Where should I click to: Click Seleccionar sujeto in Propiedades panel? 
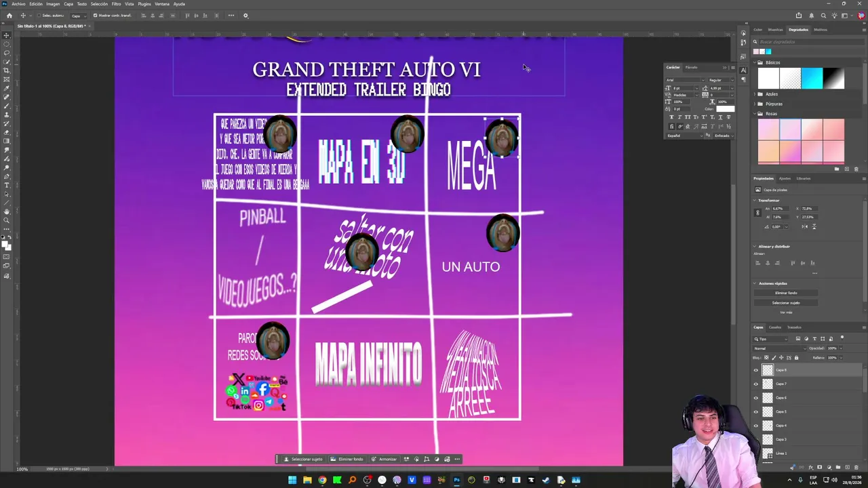[786, 303]
